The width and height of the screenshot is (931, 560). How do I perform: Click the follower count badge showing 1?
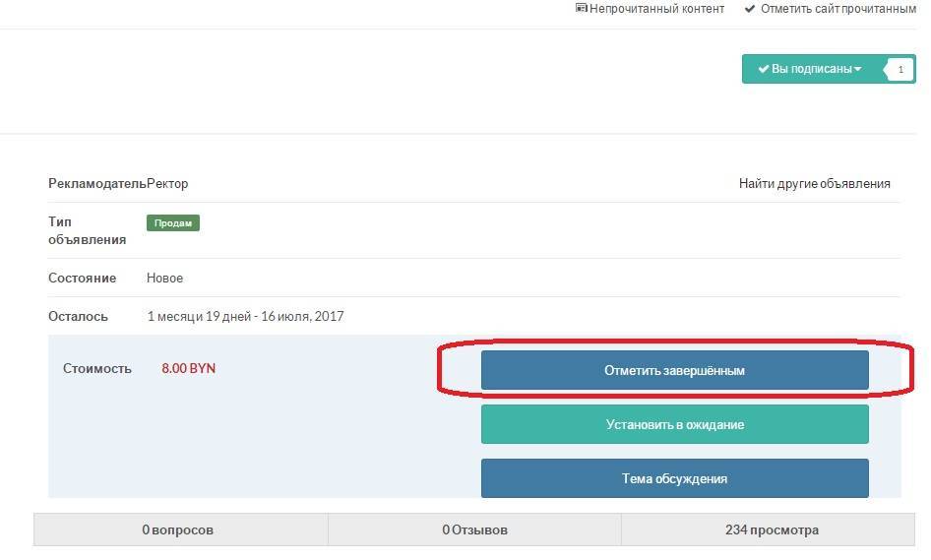coord(900,70)
